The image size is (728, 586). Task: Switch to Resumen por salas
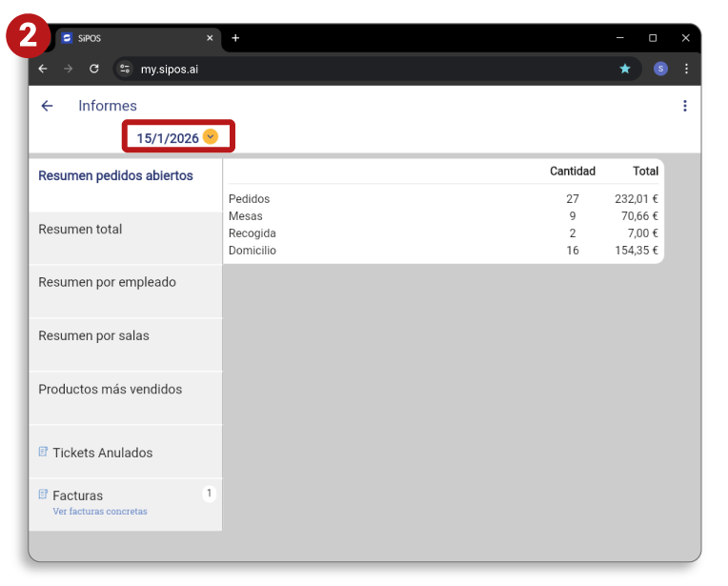93,336
